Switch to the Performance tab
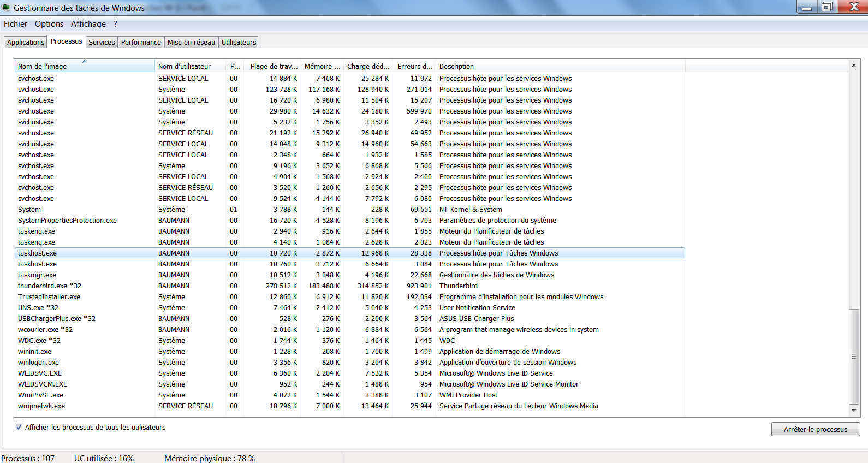This screenshot has height=463, width=868. tap(141, 42)
